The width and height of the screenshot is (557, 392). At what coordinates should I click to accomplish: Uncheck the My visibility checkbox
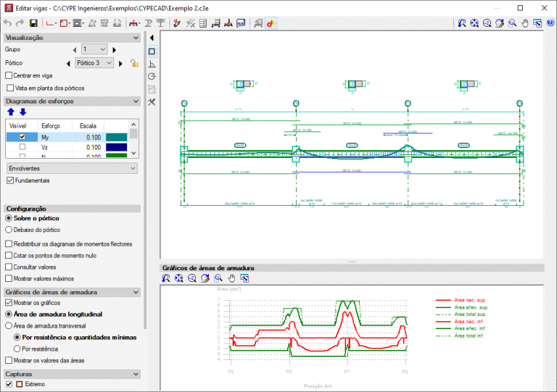click(22, 136)
